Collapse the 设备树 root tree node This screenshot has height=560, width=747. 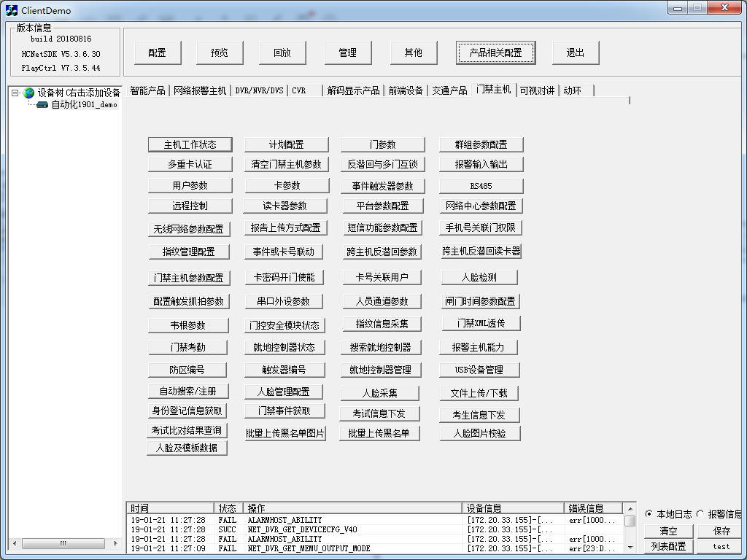click(x=15, y=92)
